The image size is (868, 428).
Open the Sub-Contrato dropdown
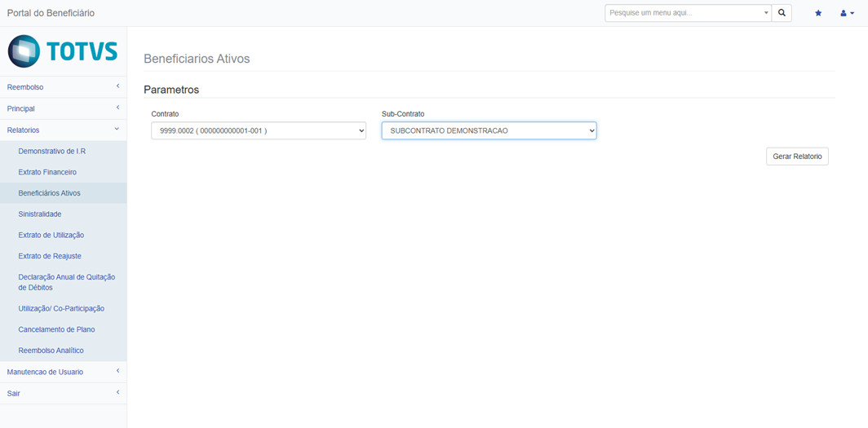coord(489,130)
